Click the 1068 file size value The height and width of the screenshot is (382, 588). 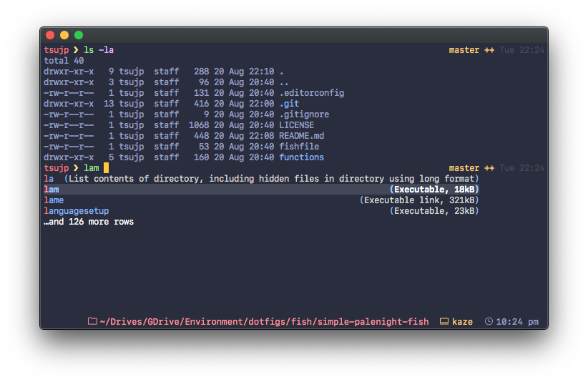pyautogui.click(x=199, y=125)
